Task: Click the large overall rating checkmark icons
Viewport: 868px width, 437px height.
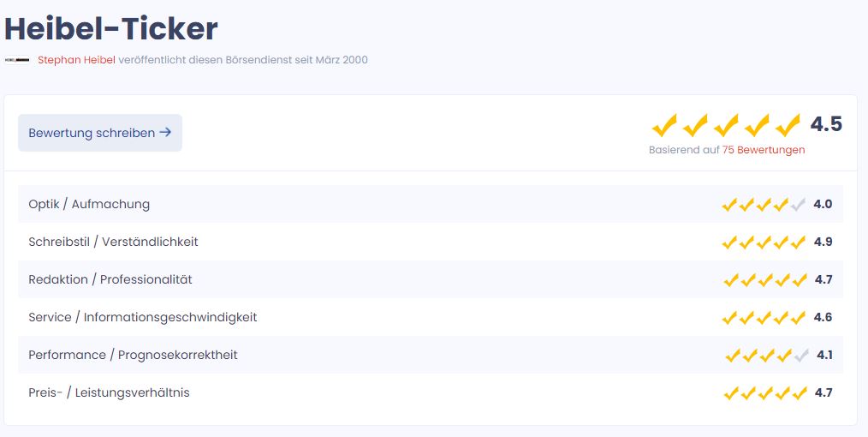Action: [x=726, y=126]
